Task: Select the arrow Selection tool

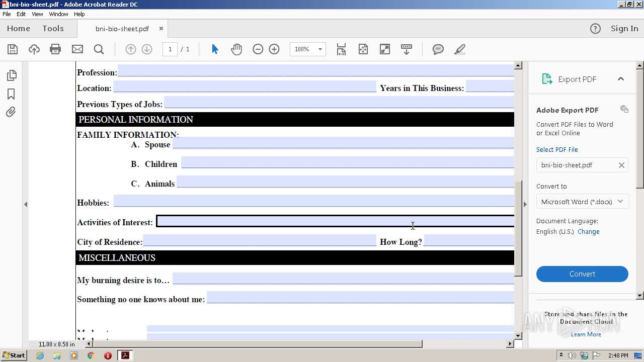Action: [x=215, y=49]
